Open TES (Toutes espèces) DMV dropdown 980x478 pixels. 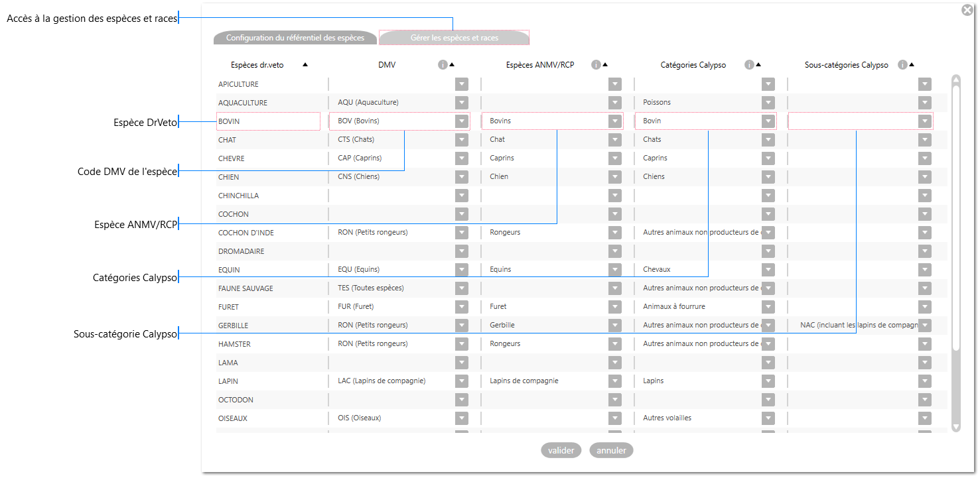462,288
